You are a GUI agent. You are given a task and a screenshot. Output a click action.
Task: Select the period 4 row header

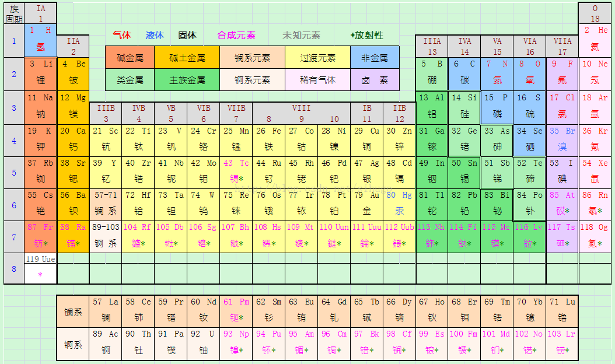click(x=14, y=141)
